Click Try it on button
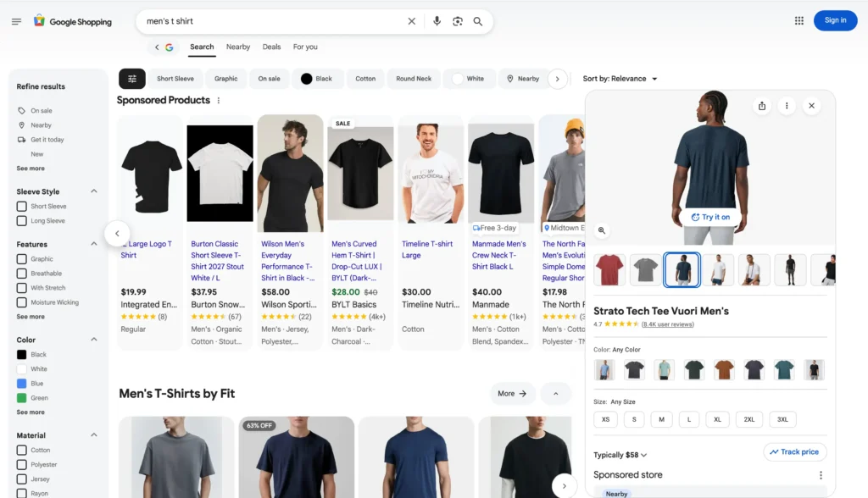The width and height of the screenshot is (868, 498). coord(710,218)
